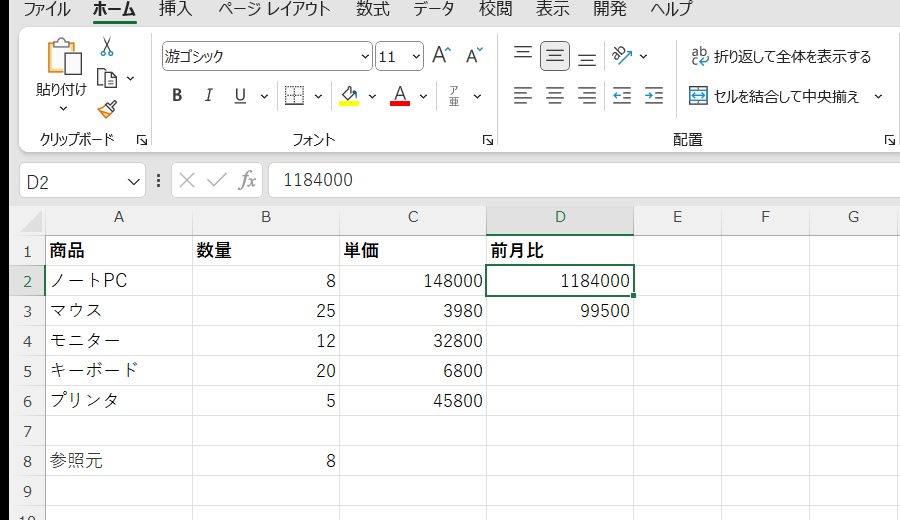Switch to the ページ レイアウト tab

pos(274,9)
